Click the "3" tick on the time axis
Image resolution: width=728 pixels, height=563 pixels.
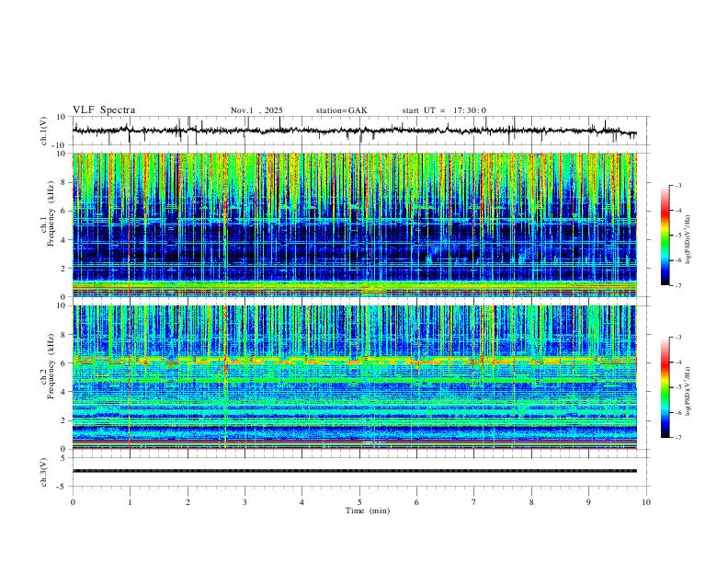click(x=245, y=502)
